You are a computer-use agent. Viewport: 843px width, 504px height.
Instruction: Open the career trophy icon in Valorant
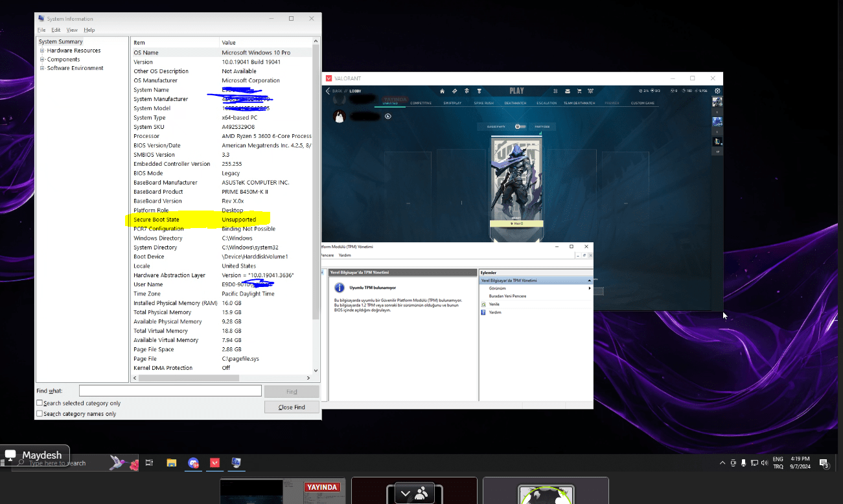479,91
